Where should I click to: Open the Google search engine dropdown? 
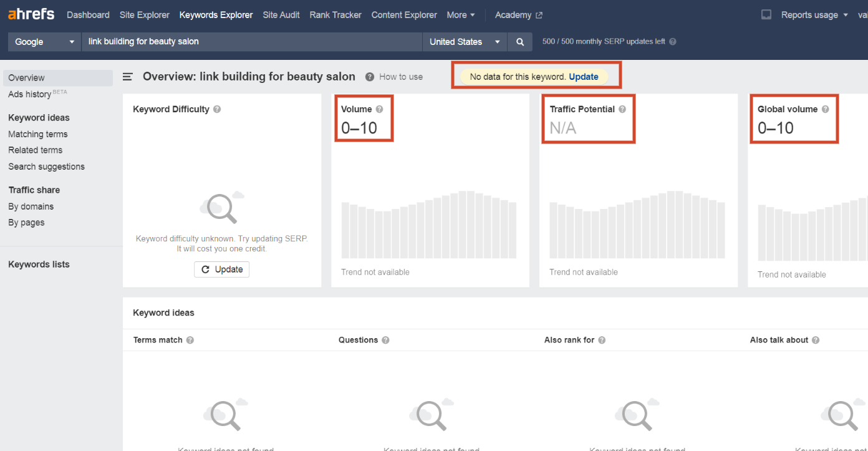pos(43,41)
